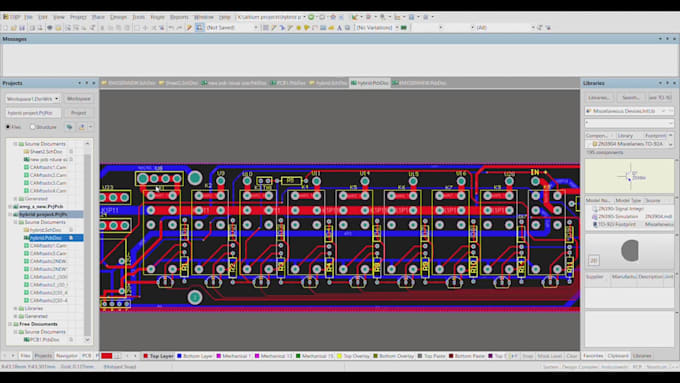Viewport: 680px width, 383px height.
Task: Open the Design menu
Action: (x=118, y=17)
